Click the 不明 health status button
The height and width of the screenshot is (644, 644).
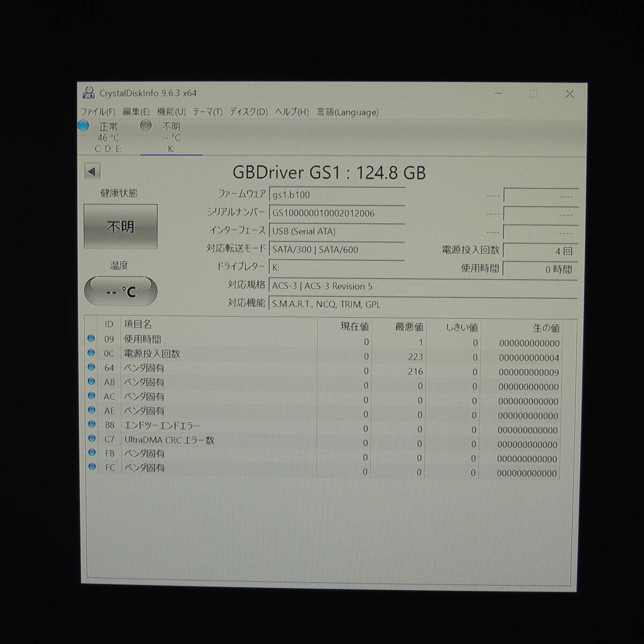[x=121, y=226]
